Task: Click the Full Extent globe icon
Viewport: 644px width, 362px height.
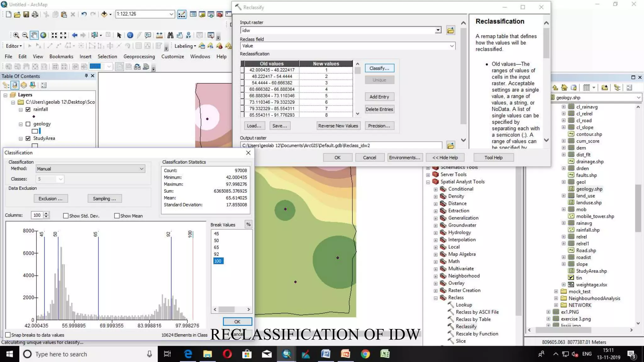Action: (43, 35)
